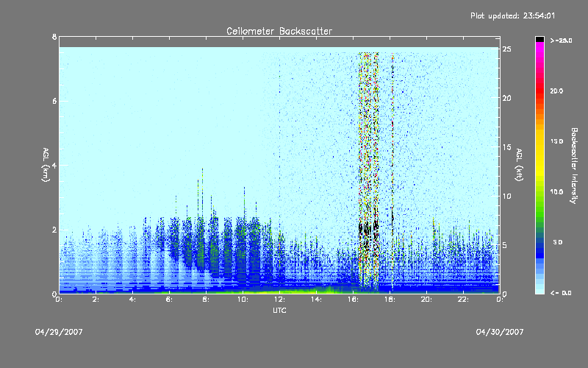This screenshot has width=588, height=368.
Task: Click the "6:" UTC hour tick label
Action: point(169,300)
